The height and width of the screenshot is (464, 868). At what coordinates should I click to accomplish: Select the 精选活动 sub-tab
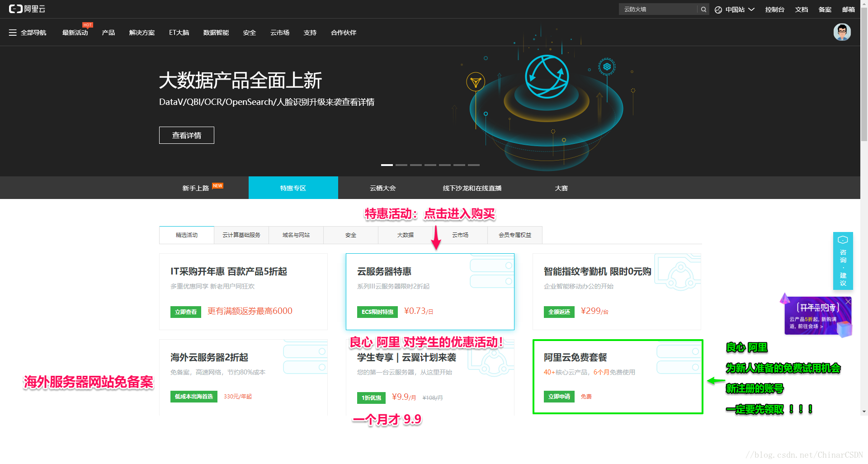point(187,235)
